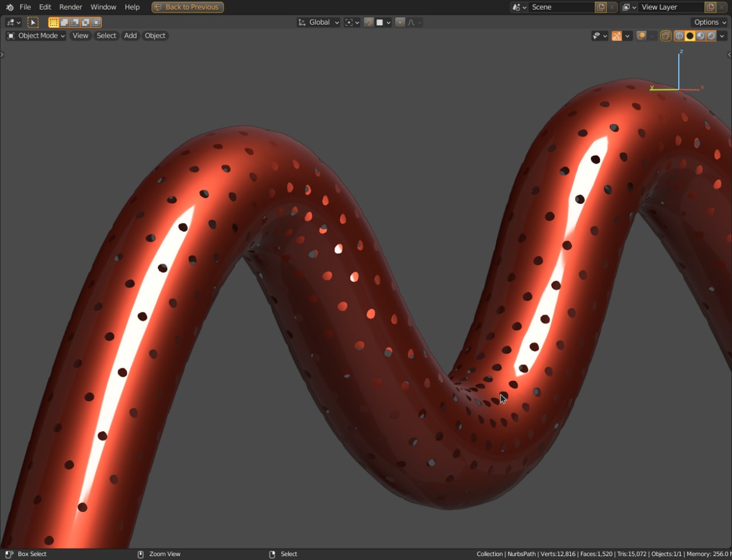Toggle the show overlays icon
Screen dimensions: 732x560
pos(642,35)
